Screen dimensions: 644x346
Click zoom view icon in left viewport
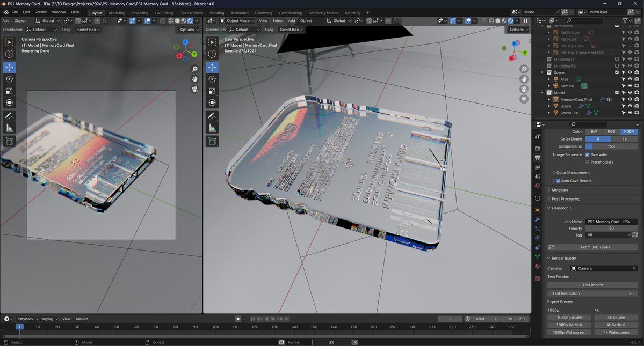(194, 69)
